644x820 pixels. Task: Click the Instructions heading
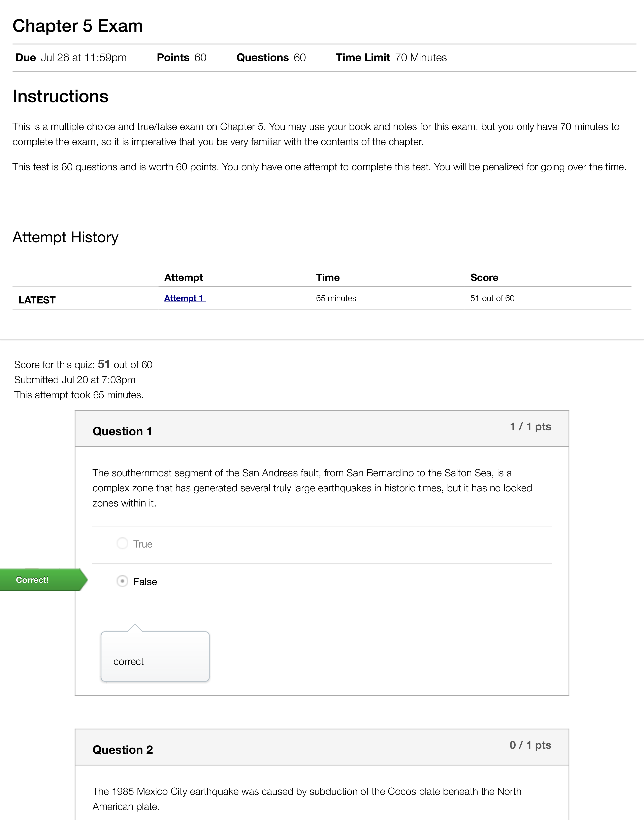point(60,97)
